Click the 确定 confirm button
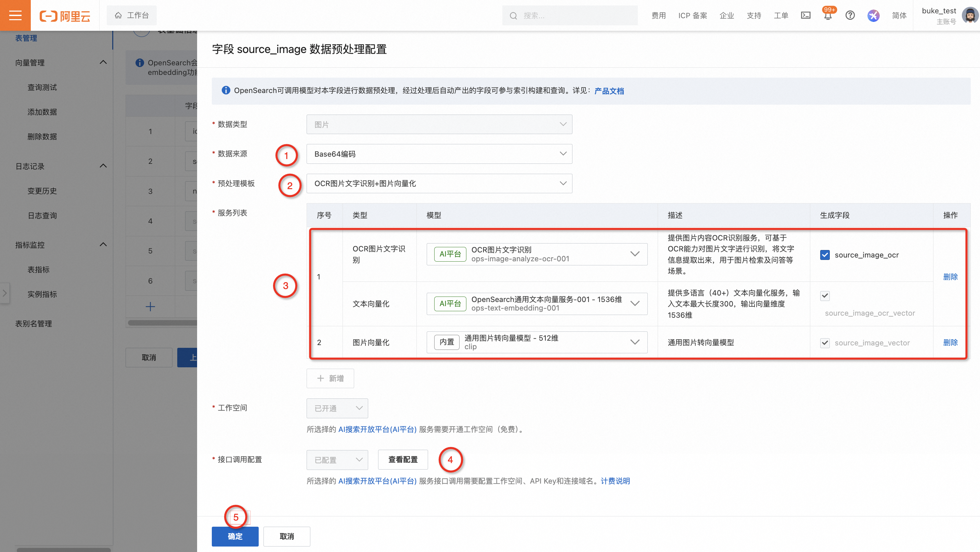Screen dimensions: 980x552 point(235,536)
